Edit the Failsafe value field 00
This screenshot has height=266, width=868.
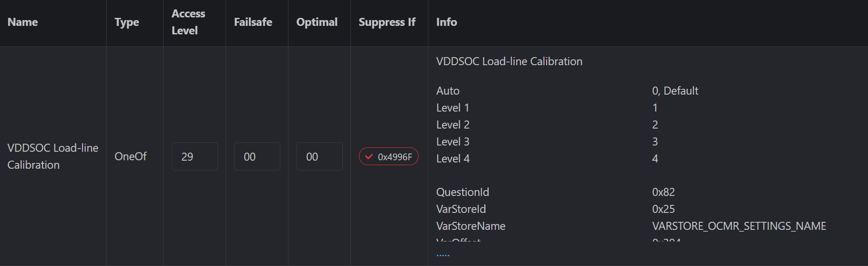pyautogui.click(x=257, y=156)
